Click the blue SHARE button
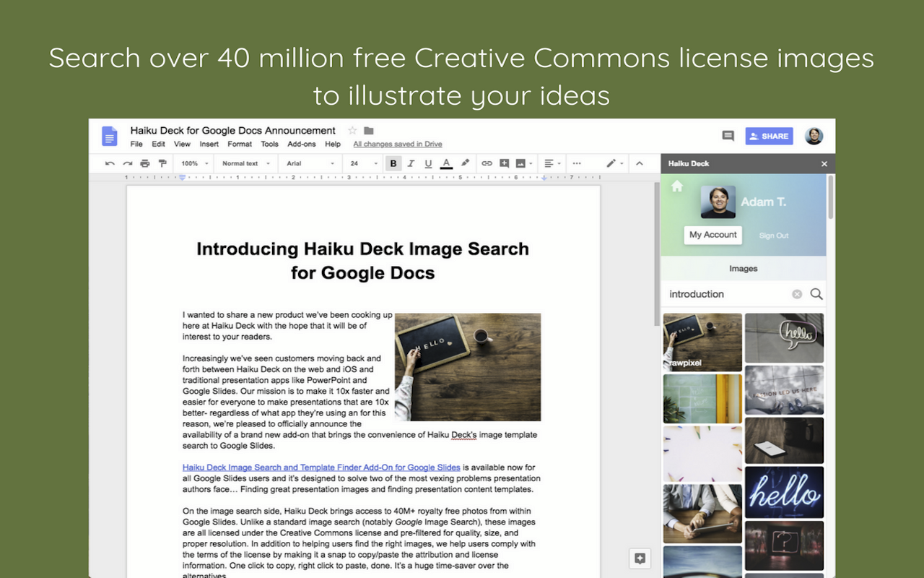Screen dimensions: 924x578 pyautogui.click(x=769, y=136)
